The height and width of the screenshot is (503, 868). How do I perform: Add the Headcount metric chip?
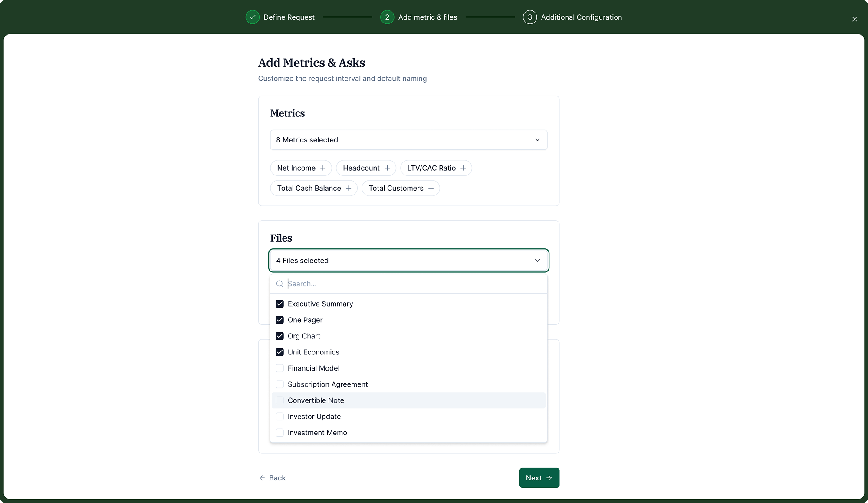coord(366,168)
